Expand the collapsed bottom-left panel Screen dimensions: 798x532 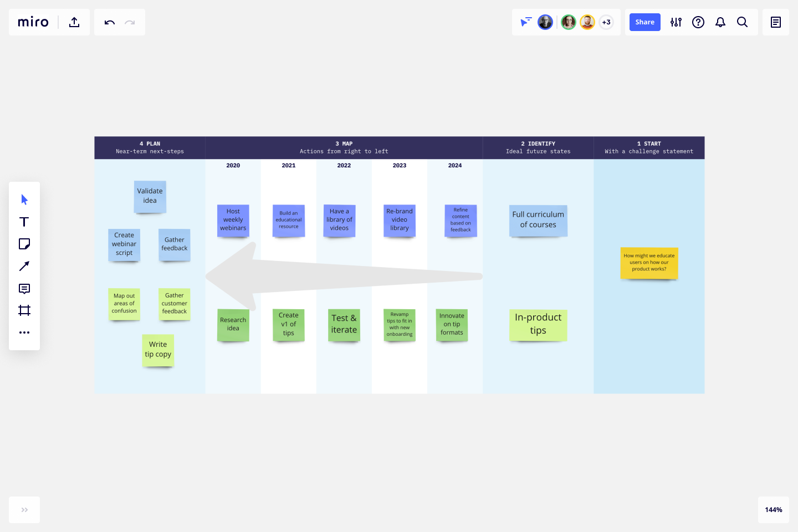(24, 510)
